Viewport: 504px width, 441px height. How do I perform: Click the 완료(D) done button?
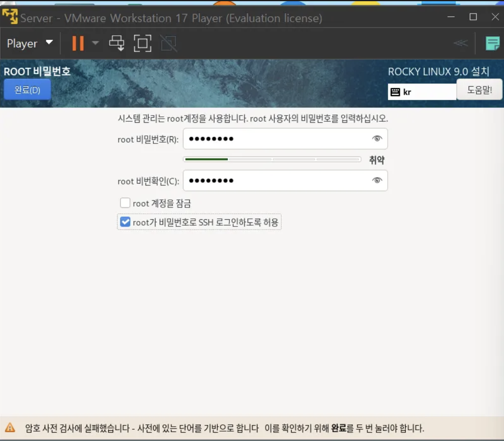[27, 90]
